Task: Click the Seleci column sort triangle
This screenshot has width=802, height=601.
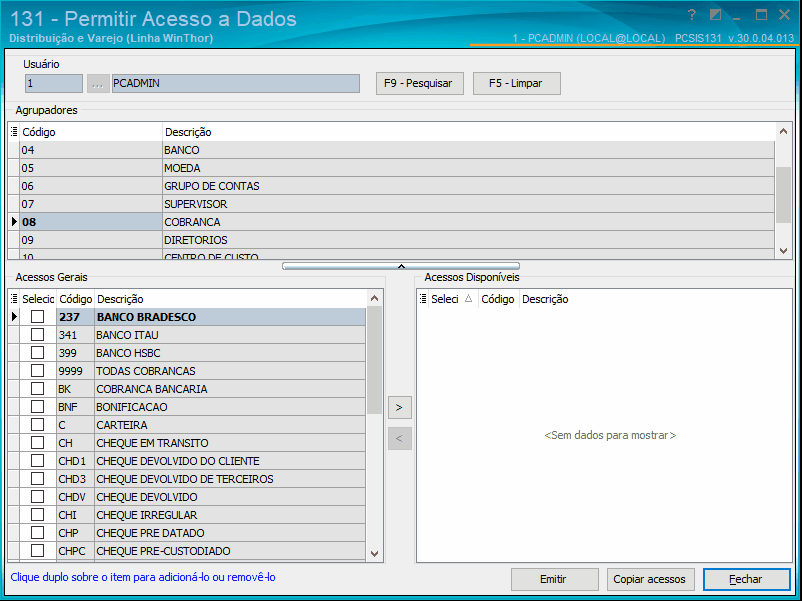Action: [468, 299]
